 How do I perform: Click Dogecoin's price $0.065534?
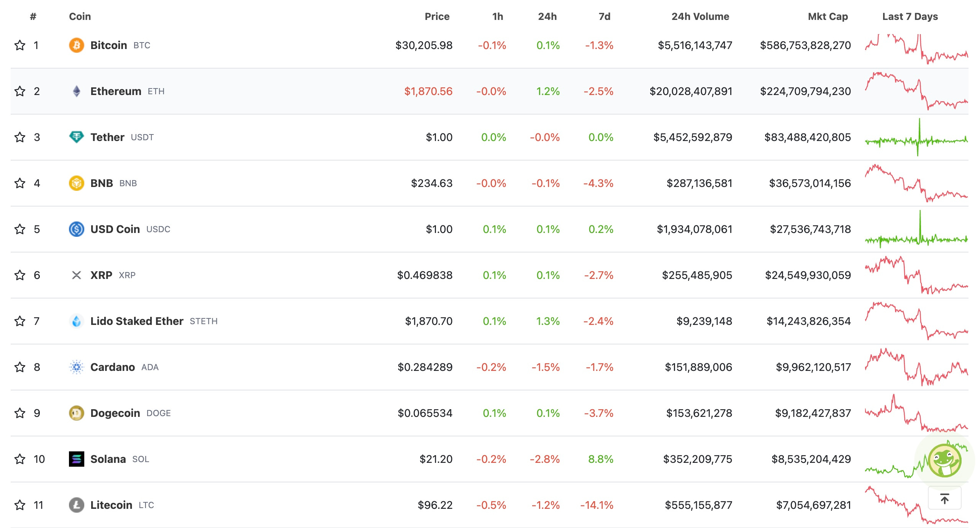(425, 413)
